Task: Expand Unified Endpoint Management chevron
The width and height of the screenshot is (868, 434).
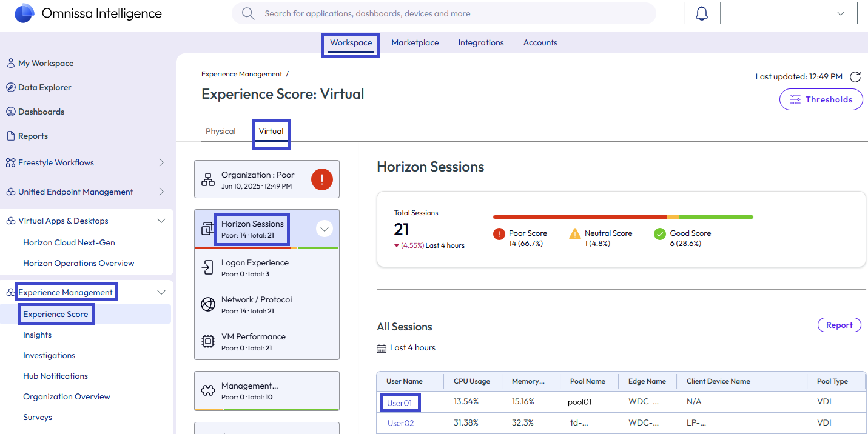Action: 161,192
